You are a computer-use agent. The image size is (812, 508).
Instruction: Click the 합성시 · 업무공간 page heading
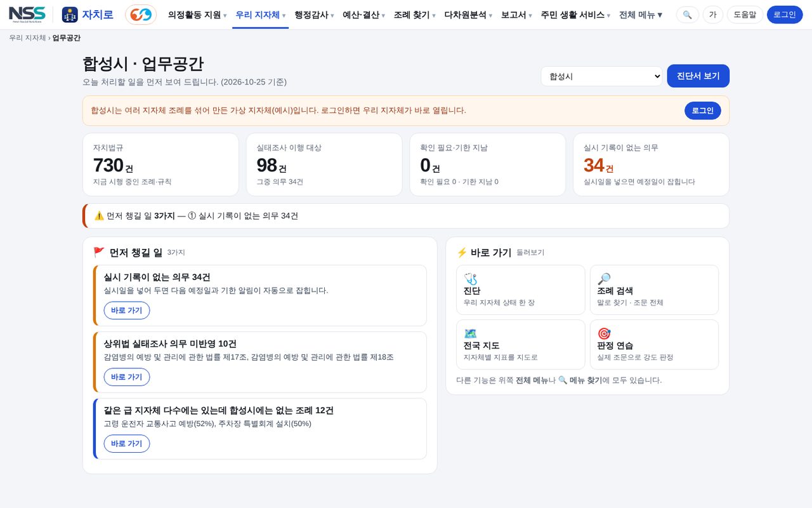coord(143,64)
